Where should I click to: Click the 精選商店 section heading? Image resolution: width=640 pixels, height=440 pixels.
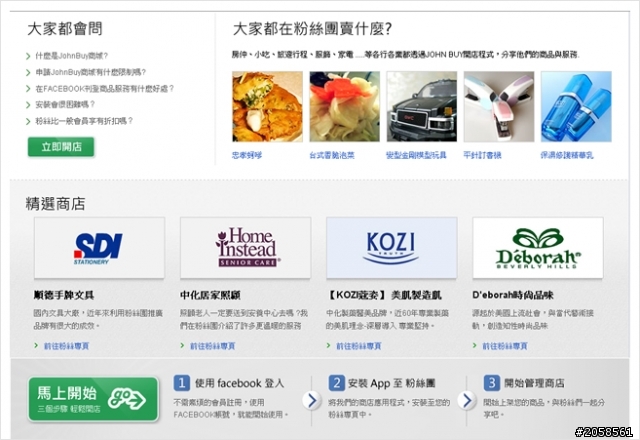[55, 204]
